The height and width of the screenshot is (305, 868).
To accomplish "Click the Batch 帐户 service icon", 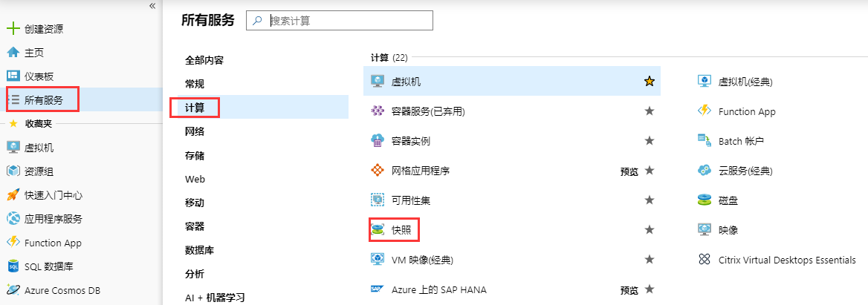I will click(x=705, y=141).
